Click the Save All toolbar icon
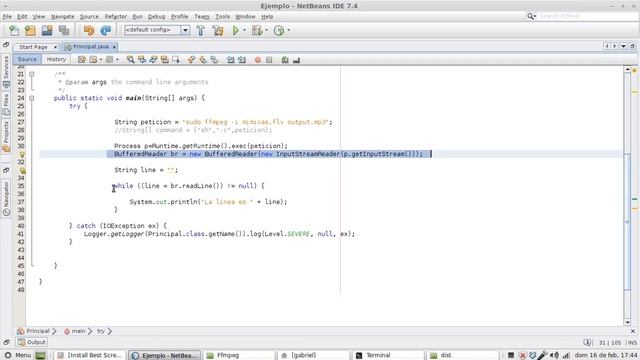This screenshot has height=360, width=640. (x=64, y=30)
